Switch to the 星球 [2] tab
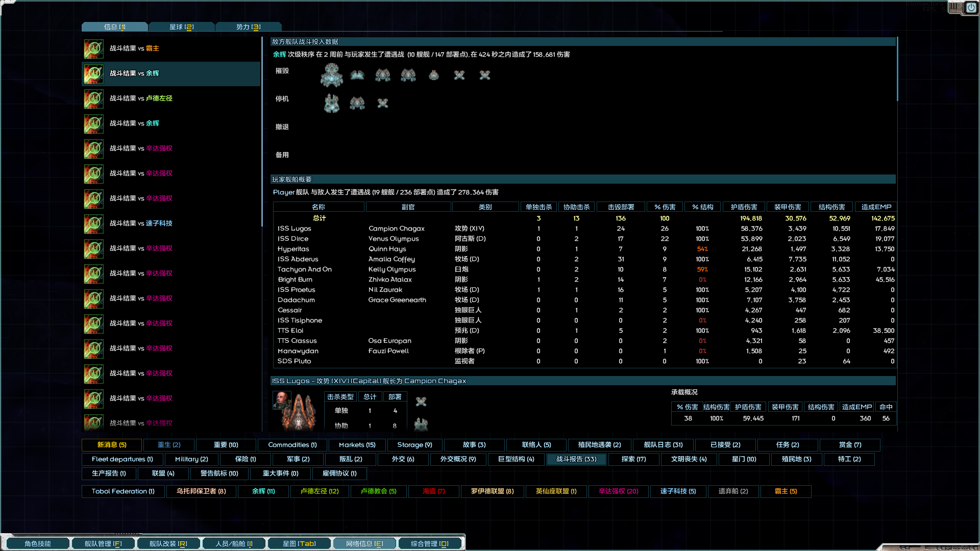This screenshot has width=980, height=551. click(181, 27)
